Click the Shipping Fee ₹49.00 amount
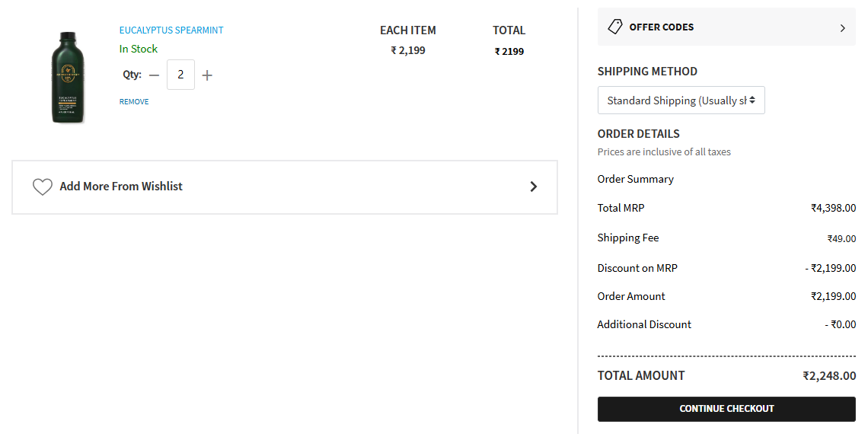The height and width of the screenshot is (437, 868). (x=841, y=238)
